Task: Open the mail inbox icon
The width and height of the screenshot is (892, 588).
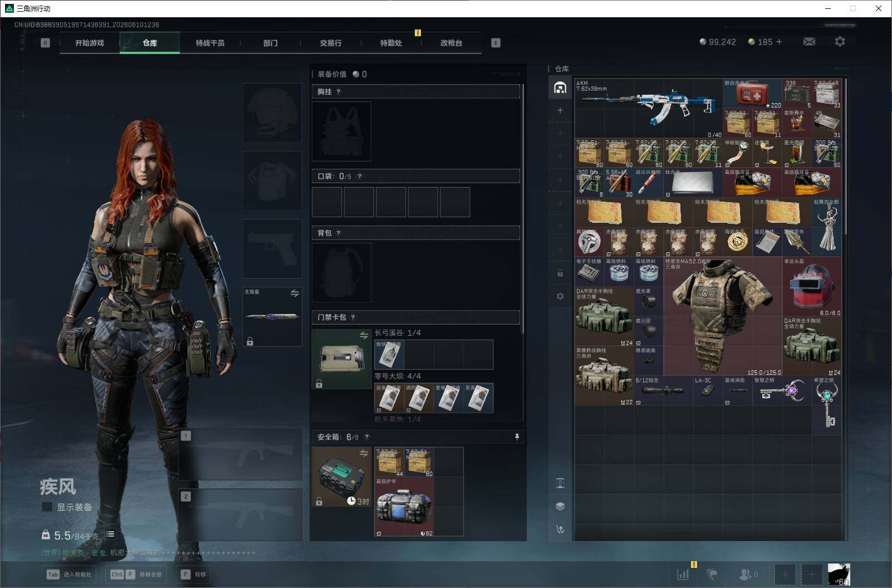Action: tap(809, 42)
